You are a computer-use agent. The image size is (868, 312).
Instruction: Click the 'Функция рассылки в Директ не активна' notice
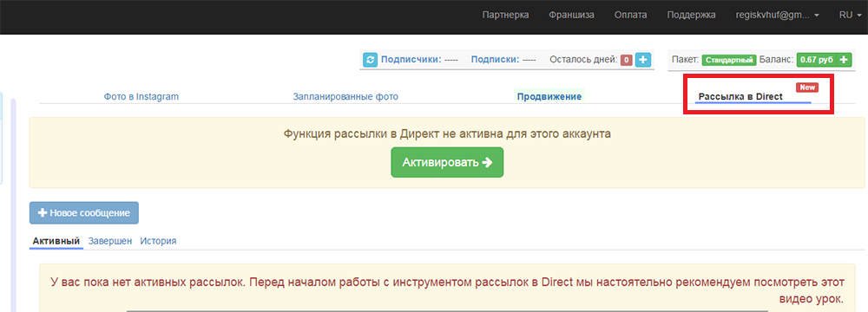click(447, 133)
